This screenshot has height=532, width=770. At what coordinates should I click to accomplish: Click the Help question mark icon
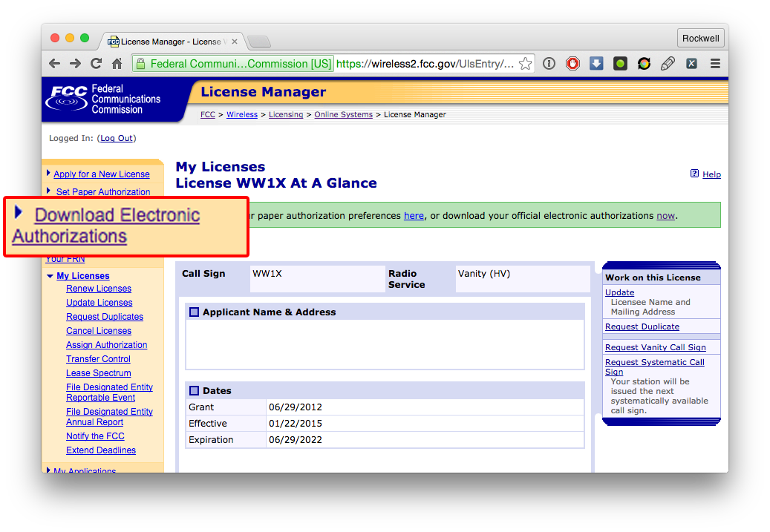click(694, 174)
